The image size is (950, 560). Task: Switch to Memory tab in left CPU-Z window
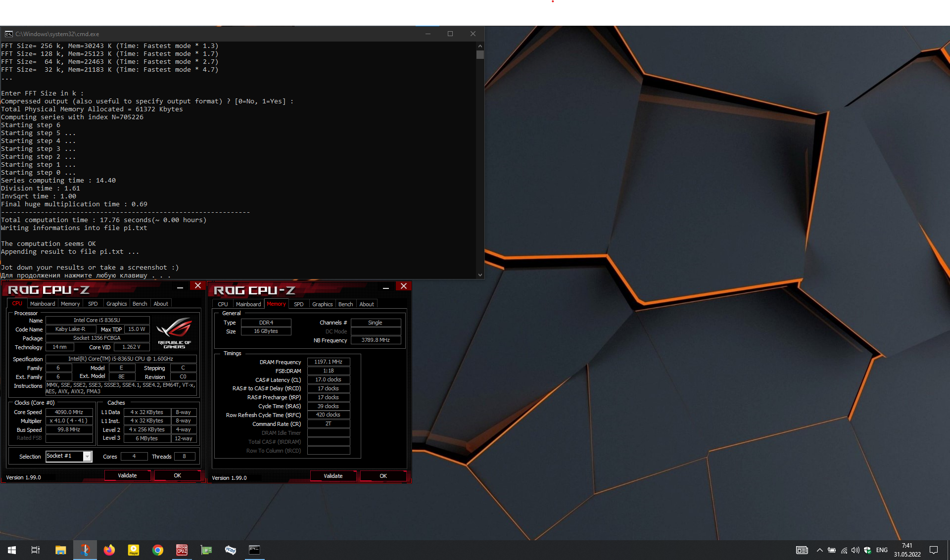coord(70,304)
